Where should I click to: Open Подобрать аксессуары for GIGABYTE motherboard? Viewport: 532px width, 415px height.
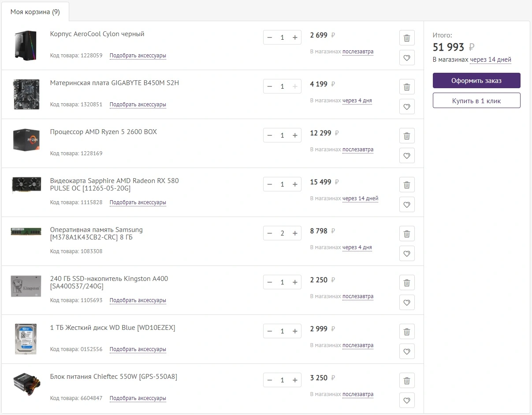(x=138, y=105)
